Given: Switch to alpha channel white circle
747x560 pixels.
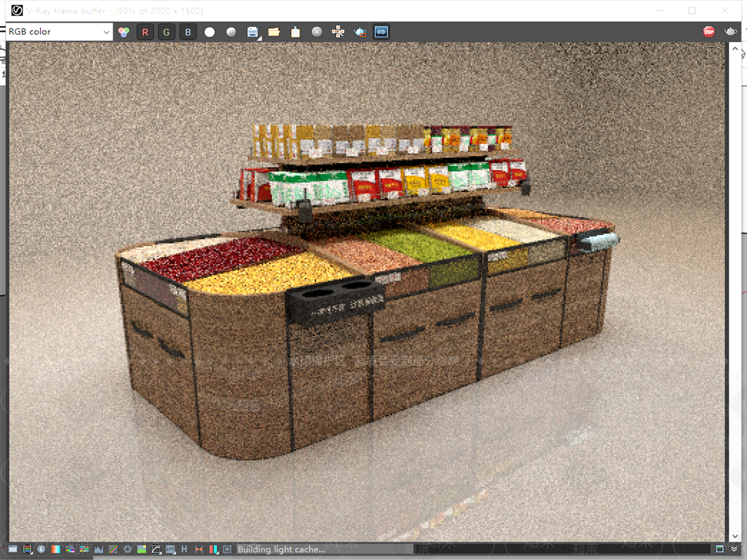Looking at the screenshot, I should point(210,32).
